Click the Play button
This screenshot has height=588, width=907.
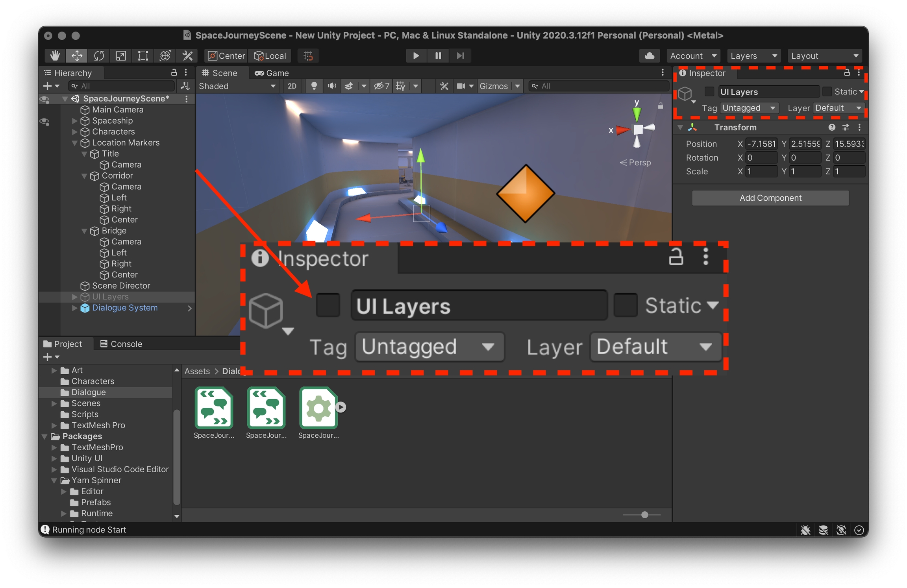(416, 56)
